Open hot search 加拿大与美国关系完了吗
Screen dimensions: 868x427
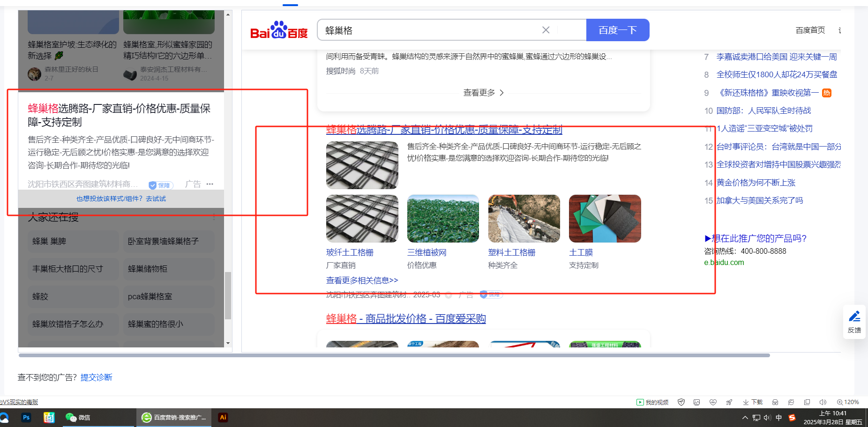coord(760,200)
